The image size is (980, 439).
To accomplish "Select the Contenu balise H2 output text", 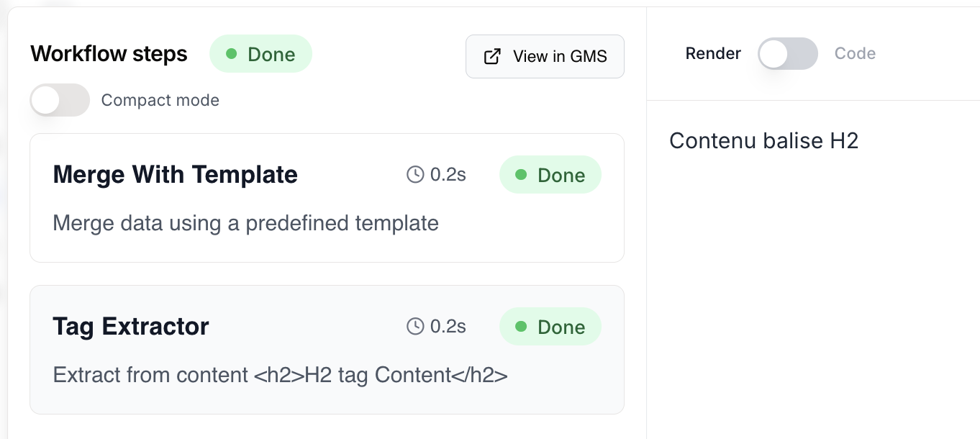I will (763, 140).
